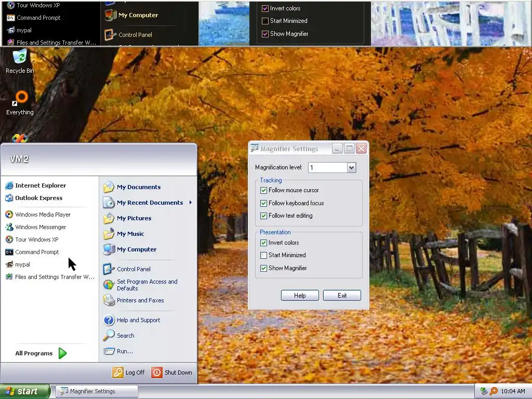Screen dimensions: 532x399
Task: Uncheck Show Magnifier option
Action: click(263, 269)
